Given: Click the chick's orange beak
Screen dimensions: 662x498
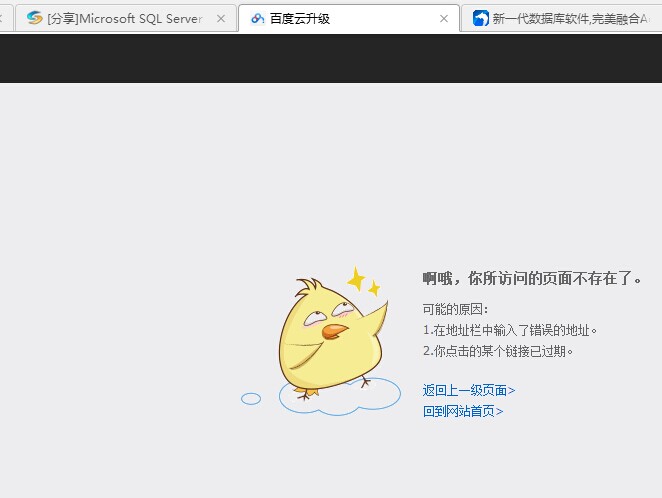Looking at the screenshot, I should coord(335,331).
